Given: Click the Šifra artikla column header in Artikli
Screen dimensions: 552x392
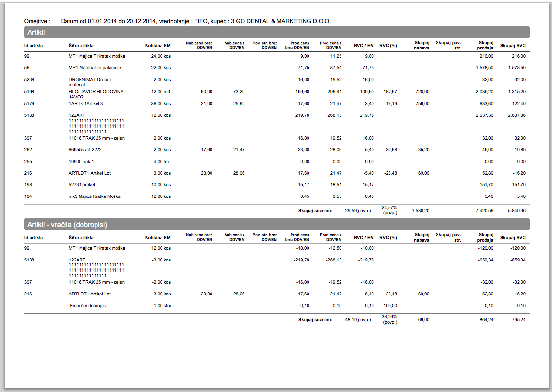Looking at the screenshot, I should click(x=81, y=46).
